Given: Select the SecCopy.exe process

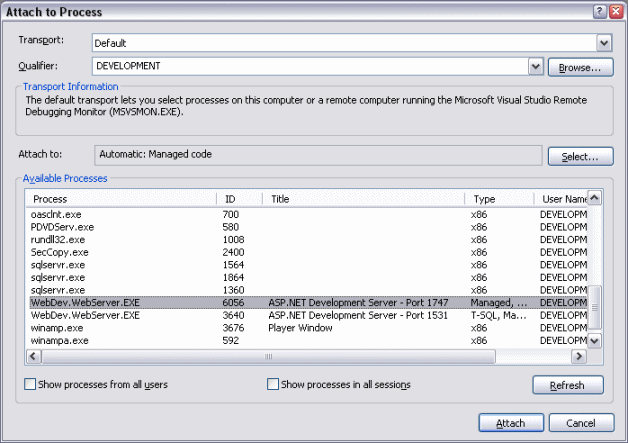Looking at the screenshot, I should click(x=308, y=252).
